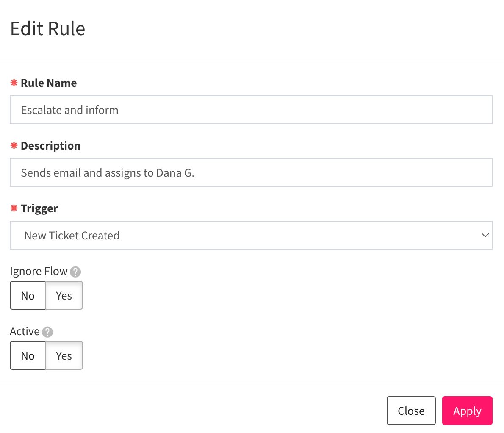Viewport: 504px width, 433px height.
Task: Click the Trigger field label
Action: tap(39, 208)
